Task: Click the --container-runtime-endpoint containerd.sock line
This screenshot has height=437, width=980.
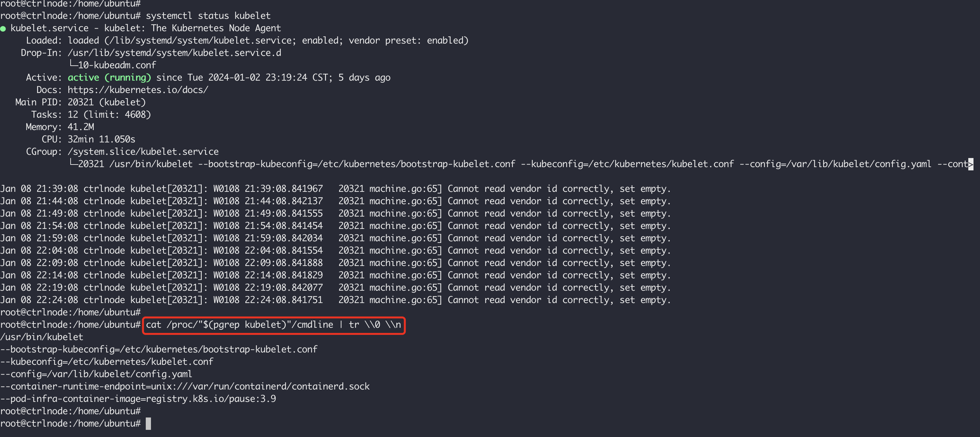Action: 185,386
